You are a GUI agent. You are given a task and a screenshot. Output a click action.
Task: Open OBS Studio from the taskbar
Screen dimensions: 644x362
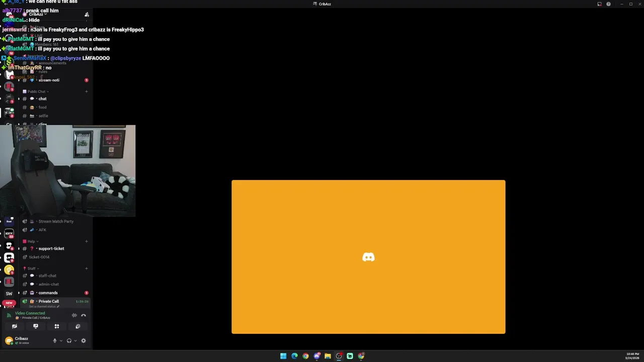pyautogui.click(x=339, y=356)
